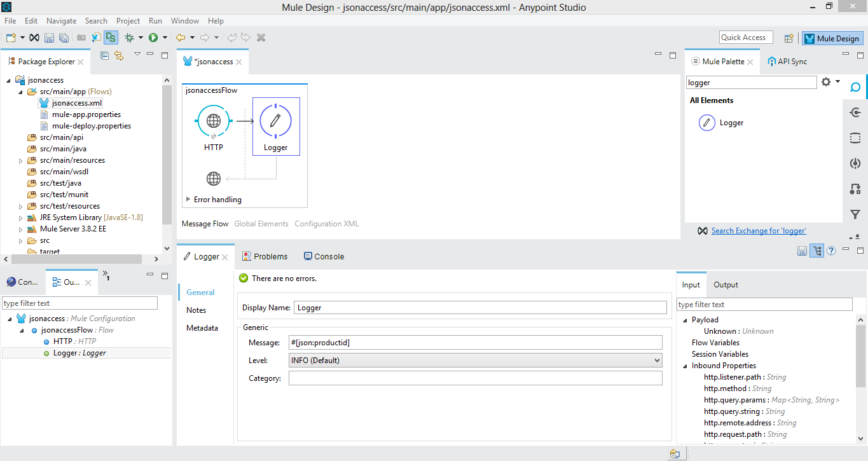This screenshot has height=461, width=868.
Task: Select the Filters funnel icon in palette
Action: point(855,214)
